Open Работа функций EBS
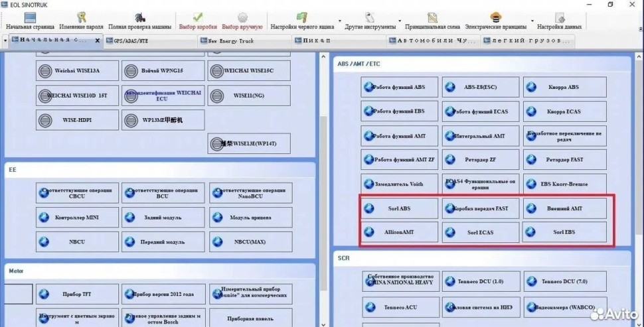The height and width of the screenshot is (327, 644). pyautogui.click(x=399, y=111)
